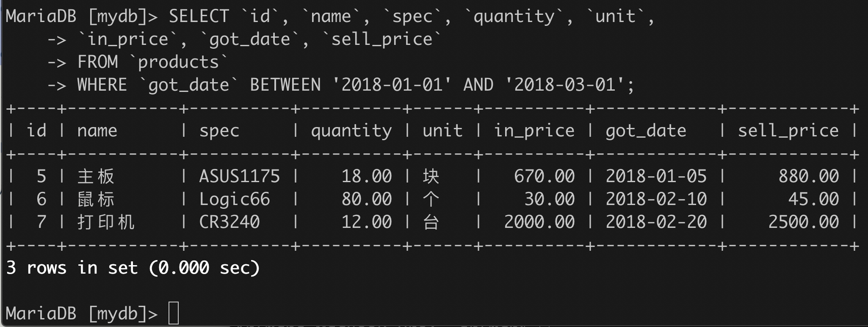This screenshot has height=327, width=868.
Task: Click the 'unit' column header
Action: [x=442, y=130]
